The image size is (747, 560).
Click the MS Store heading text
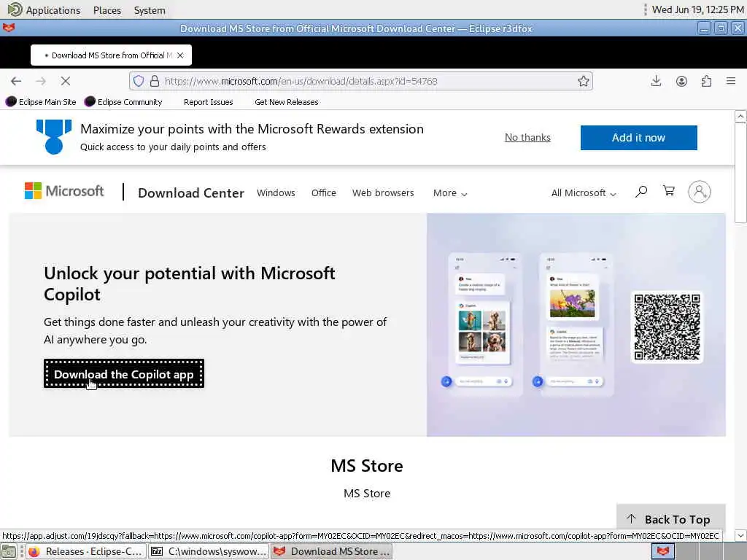(367, 466)
